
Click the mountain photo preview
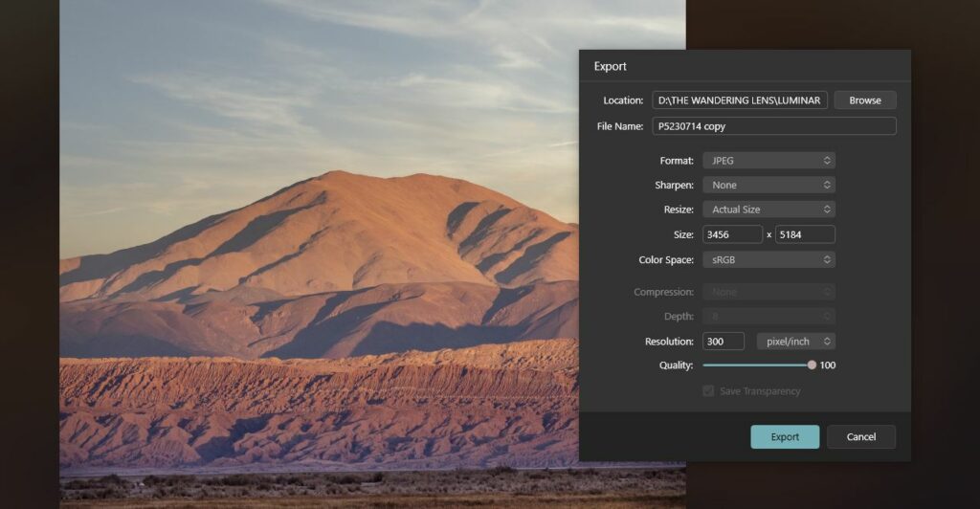click(319, 254)
